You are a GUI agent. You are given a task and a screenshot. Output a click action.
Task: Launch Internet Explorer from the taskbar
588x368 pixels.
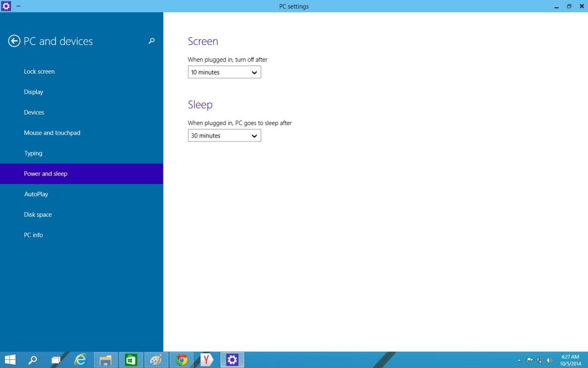[81, 360]
